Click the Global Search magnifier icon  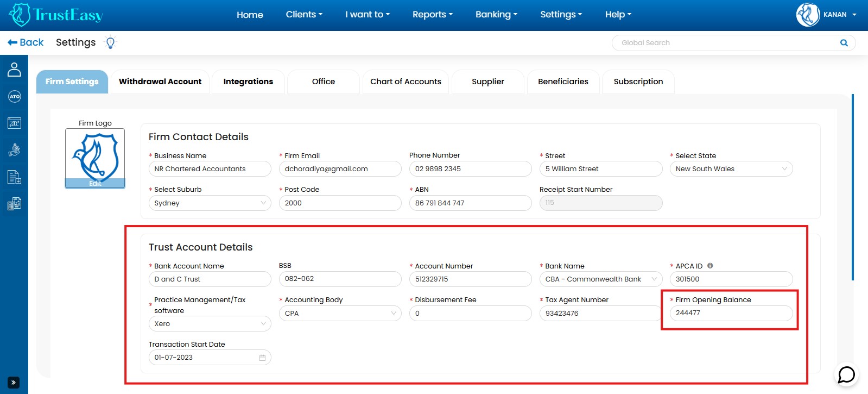pyautogui.click(x=844, y=43)
